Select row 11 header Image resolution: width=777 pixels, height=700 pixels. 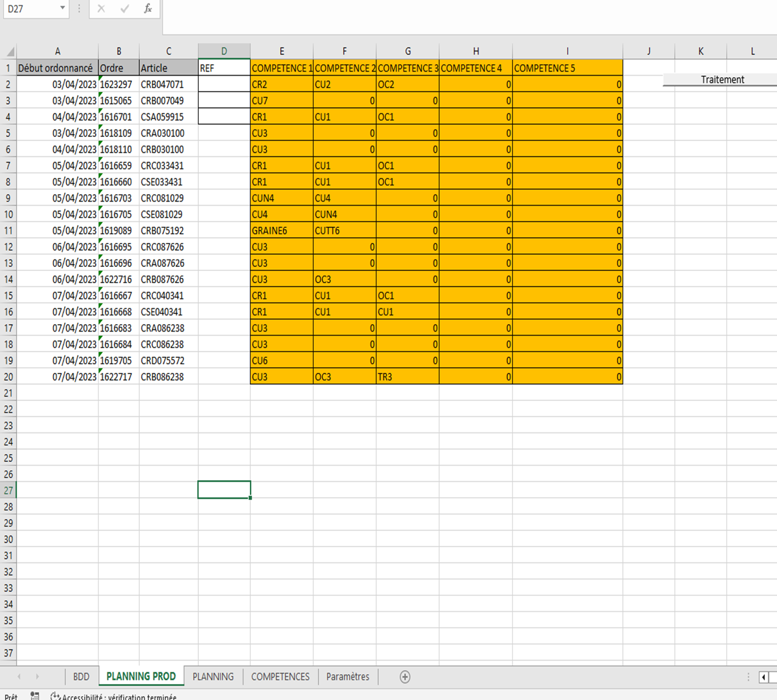pos(8,231)
